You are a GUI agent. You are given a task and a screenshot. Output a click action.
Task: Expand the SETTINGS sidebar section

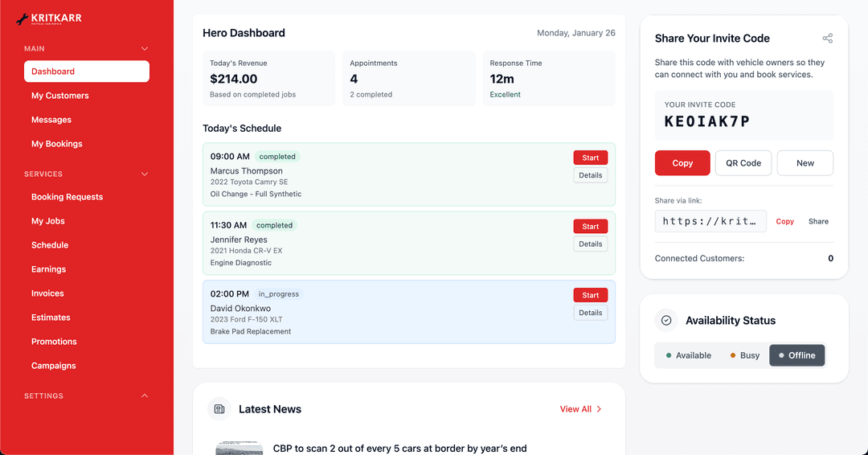click(145, 396)
